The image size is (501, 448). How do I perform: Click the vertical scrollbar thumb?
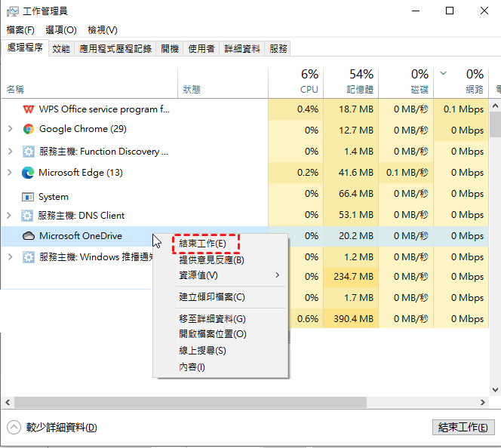pyautogui.click(x=495, y=124)
